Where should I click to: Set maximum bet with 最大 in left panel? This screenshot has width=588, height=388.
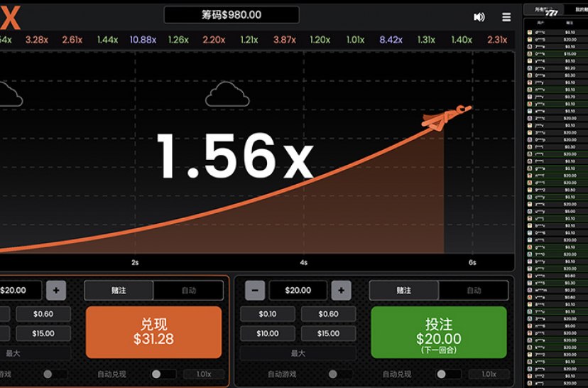point(34,353)
